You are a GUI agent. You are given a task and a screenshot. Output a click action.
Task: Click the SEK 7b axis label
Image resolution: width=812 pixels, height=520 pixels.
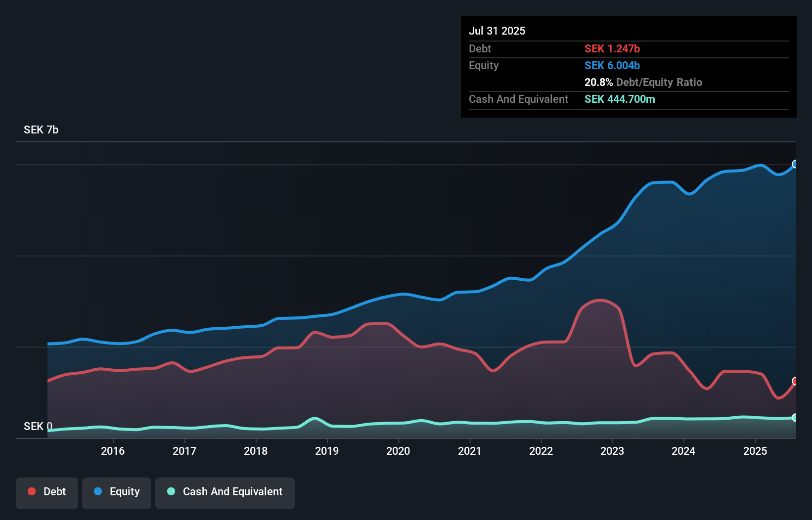[x=41, y=130]
